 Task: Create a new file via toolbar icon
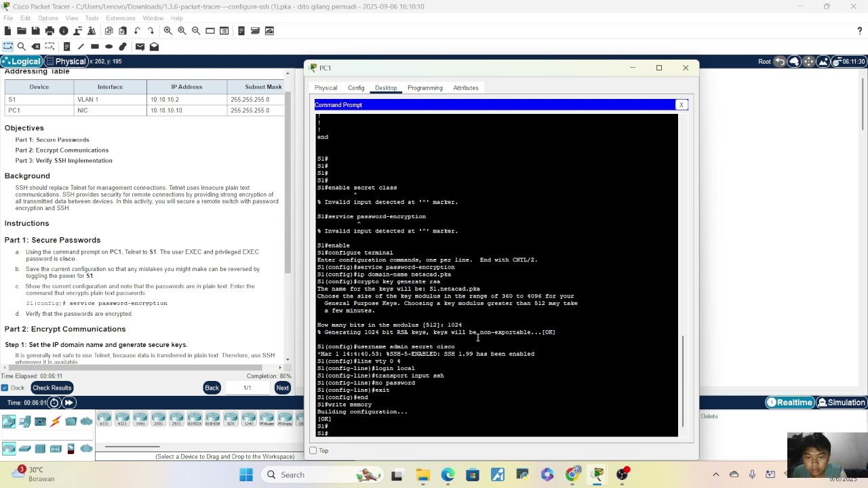tap(7, 30)
